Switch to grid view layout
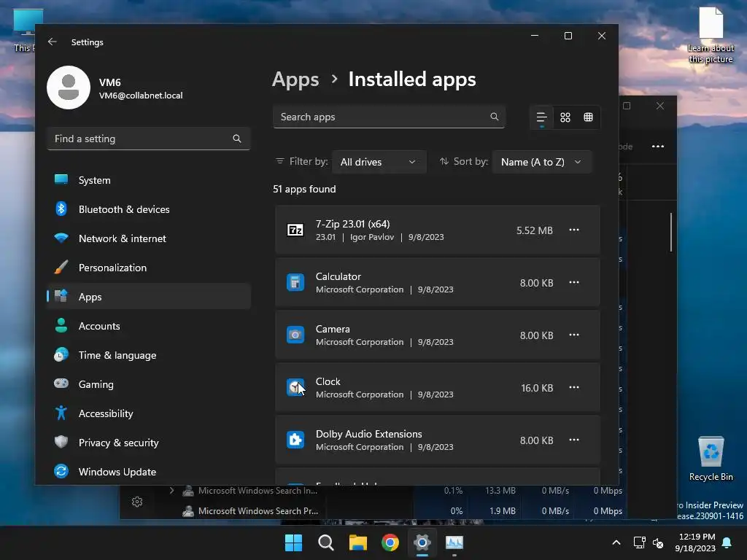 click(x=565, y=117)
